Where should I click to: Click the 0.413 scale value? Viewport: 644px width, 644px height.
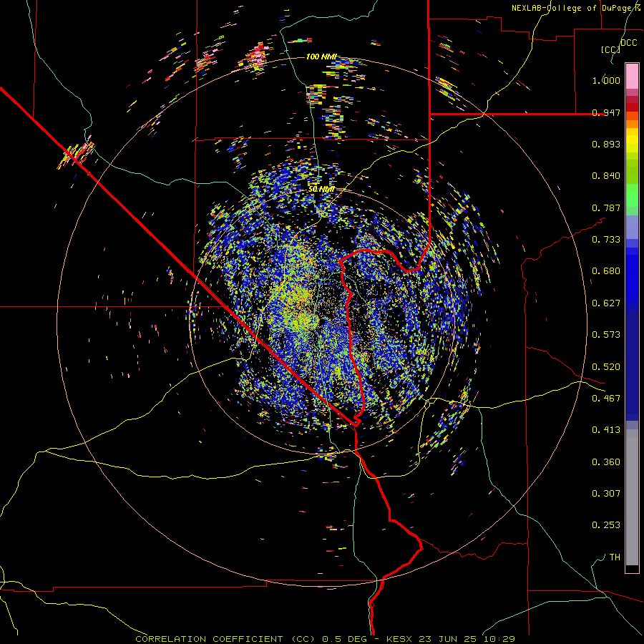pos(606,430)
